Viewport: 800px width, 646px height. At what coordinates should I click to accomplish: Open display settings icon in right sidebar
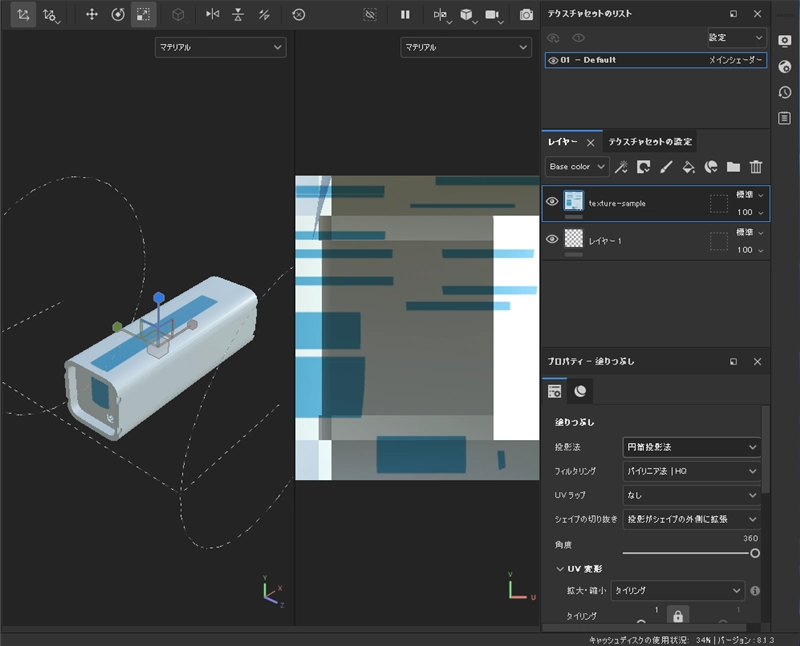pyautogui.click(x=785, y=41)
